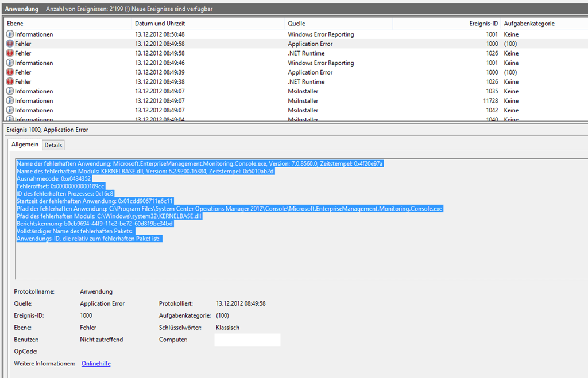Click the 'Berichtskennung' line in description
This screenshot has width=588, height=378.
[x=95, y=224]
